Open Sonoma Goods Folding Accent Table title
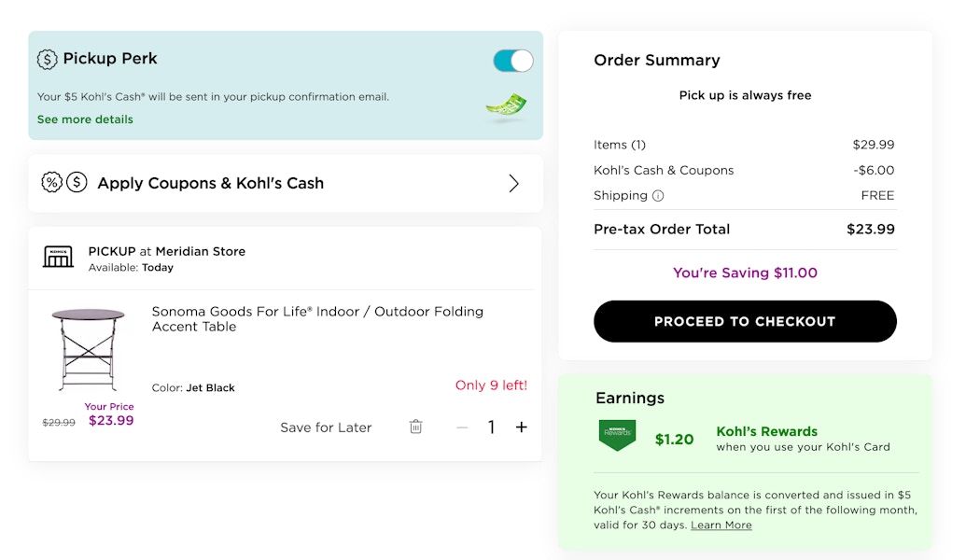Viewport: 980px width, 560px height. (317, 319)
